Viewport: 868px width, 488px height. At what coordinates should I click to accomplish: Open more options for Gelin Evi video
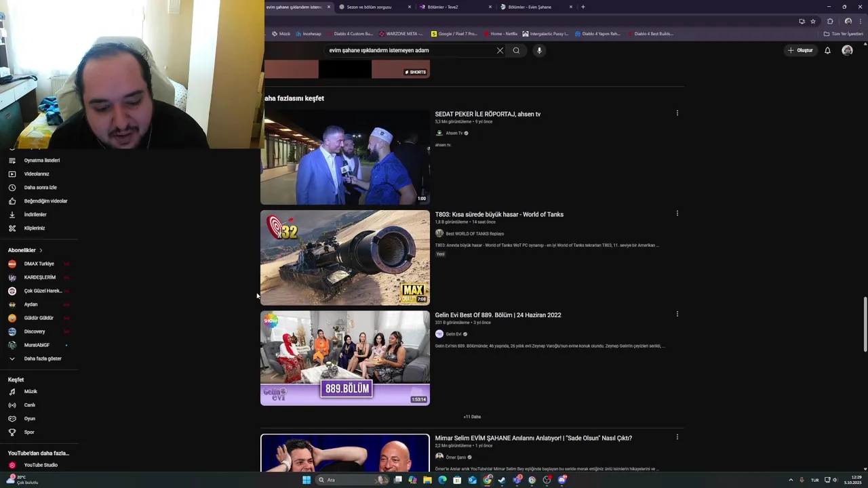[x=677, y=314]
